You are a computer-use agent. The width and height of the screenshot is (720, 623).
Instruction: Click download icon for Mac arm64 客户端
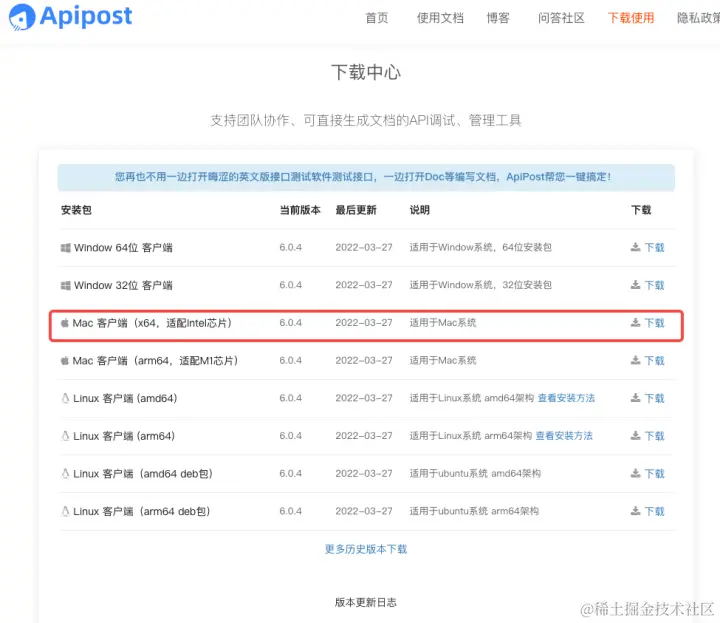click(x=636, y=360)
